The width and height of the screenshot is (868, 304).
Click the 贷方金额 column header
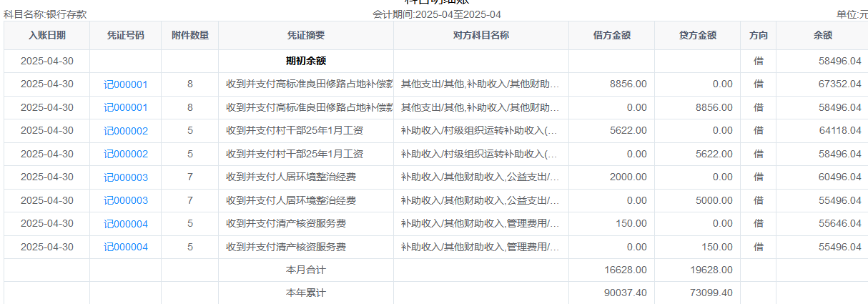tap(698, 35)
